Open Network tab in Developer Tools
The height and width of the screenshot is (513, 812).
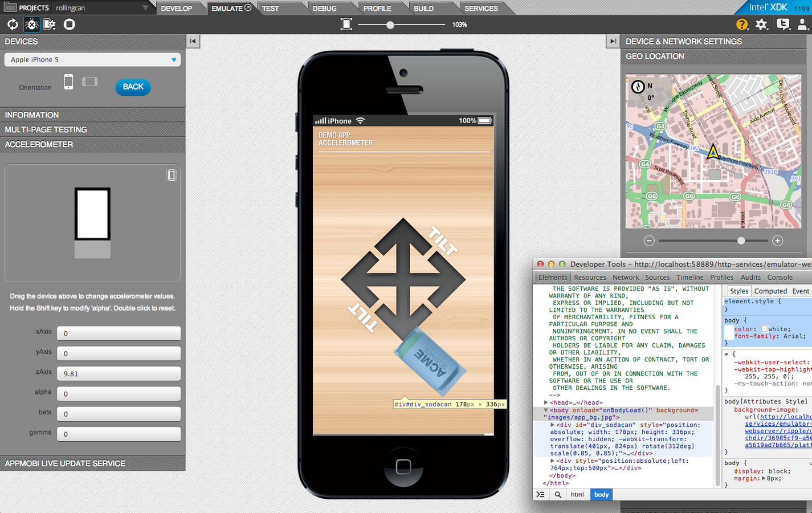tap(626, 278)
